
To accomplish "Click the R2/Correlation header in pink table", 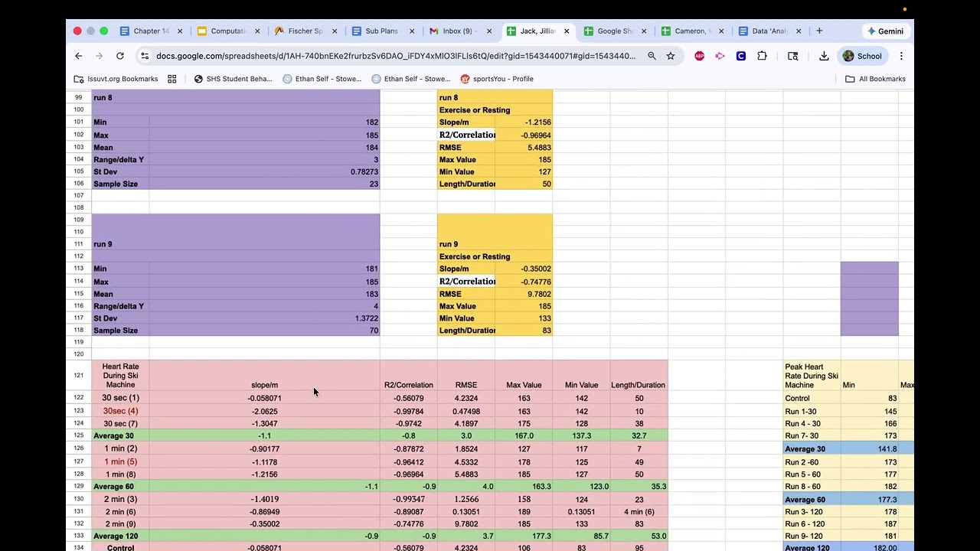I will (x=409, y=376).
